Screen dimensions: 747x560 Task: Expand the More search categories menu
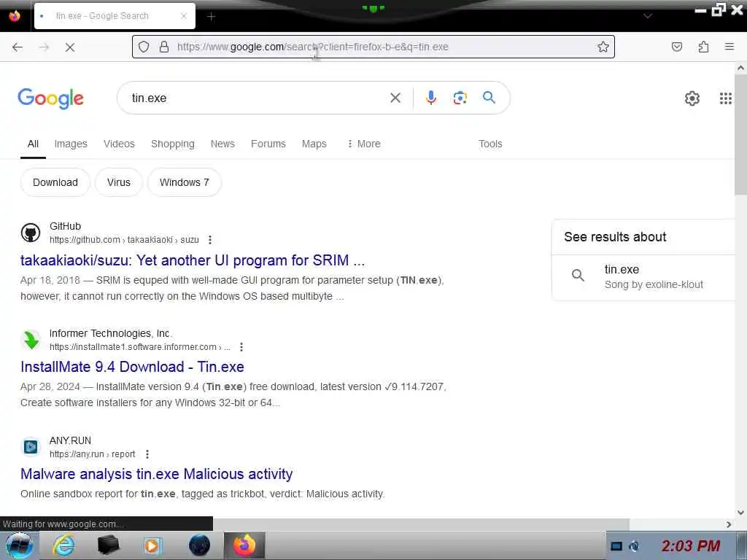coord(363,144)
